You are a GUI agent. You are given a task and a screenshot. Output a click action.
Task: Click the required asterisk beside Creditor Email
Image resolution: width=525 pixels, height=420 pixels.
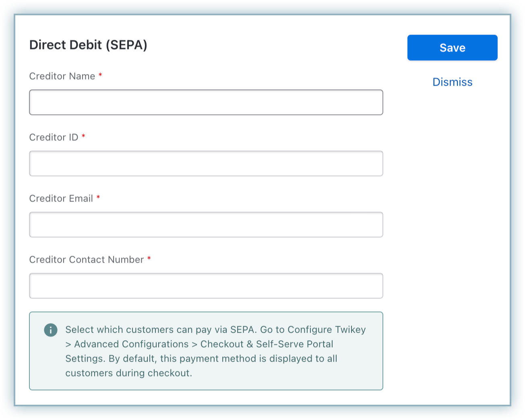point(98,198)
